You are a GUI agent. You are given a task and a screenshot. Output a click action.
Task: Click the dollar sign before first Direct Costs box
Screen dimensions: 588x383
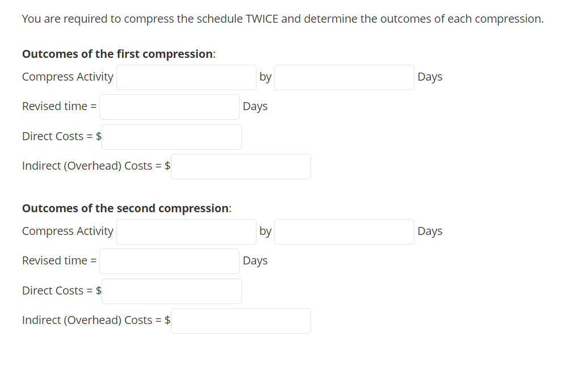tap(98, 136)
